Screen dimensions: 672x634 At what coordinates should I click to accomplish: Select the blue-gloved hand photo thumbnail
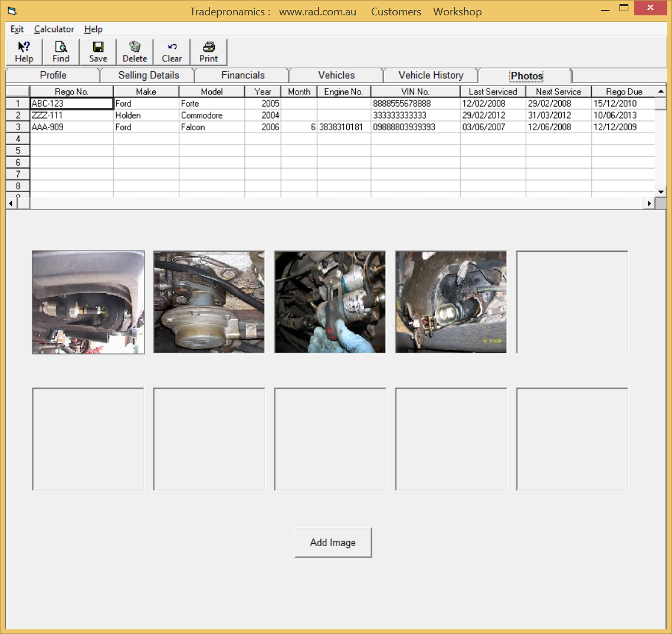(x=330, y=302)
